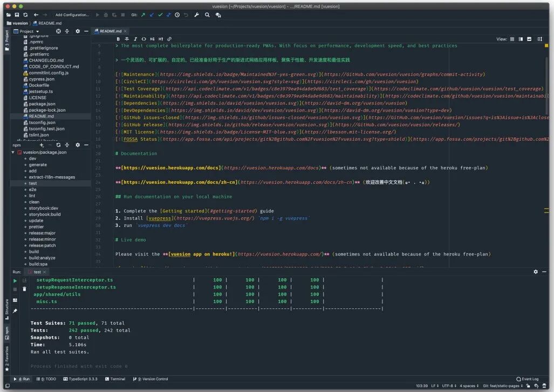
Task: Update project with Git blue arrow
Action: 152,15
